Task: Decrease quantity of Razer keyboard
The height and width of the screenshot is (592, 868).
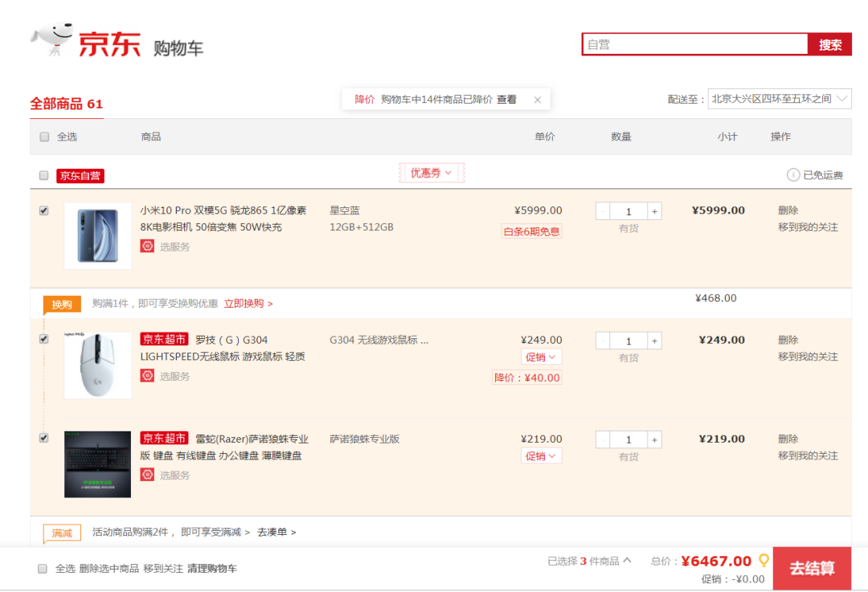Action: point(603,440)
